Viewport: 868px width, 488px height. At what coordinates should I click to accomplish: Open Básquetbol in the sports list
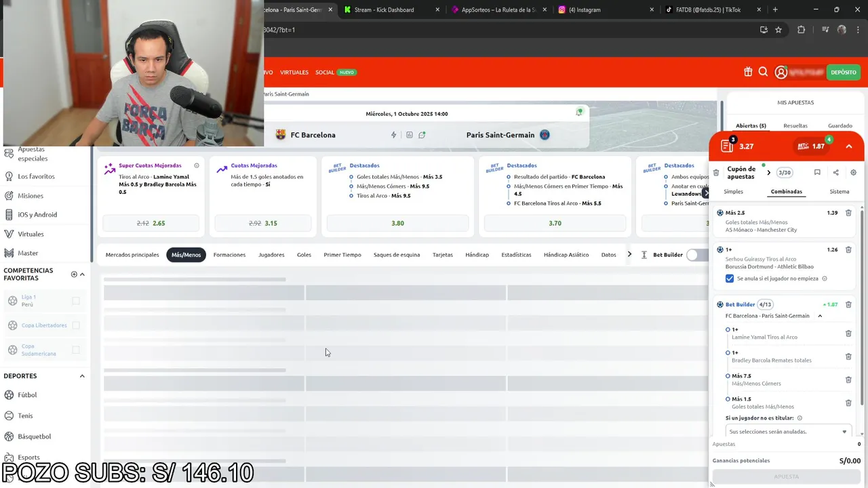(x=34, y=436)
